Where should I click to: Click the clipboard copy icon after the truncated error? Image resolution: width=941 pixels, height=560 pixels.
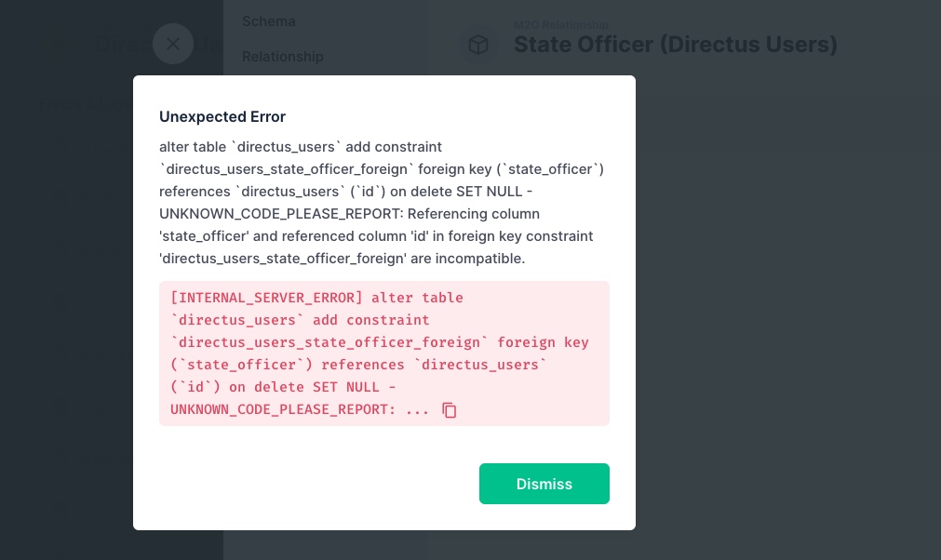coord(450,410)
